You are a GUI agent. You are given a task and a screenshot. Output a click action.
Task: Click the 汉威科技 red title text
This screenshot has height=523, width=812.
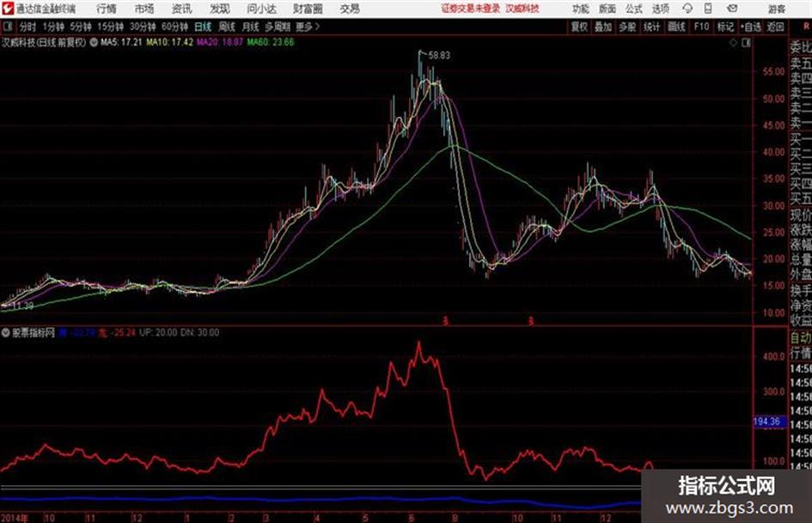(522, 9)
